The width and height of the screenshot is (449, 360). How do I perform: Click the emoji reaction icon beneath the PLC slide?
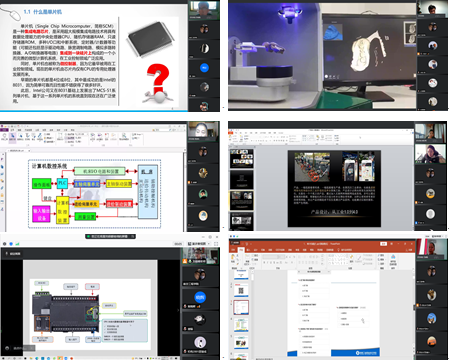(7, 348)
